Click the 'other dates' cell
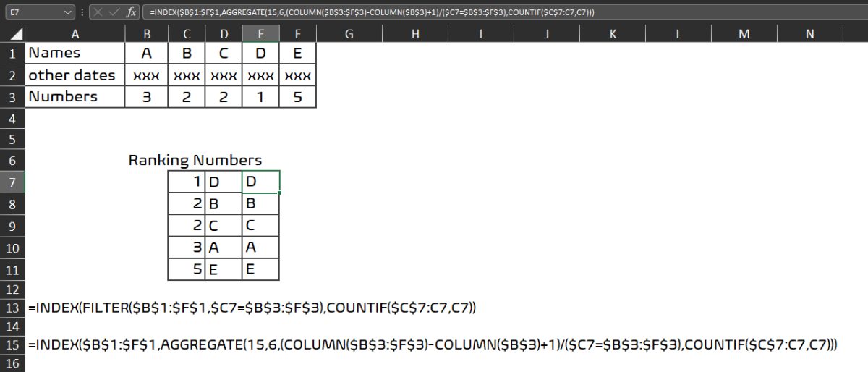This screenshot has height=372, width=868. (75, 75)
